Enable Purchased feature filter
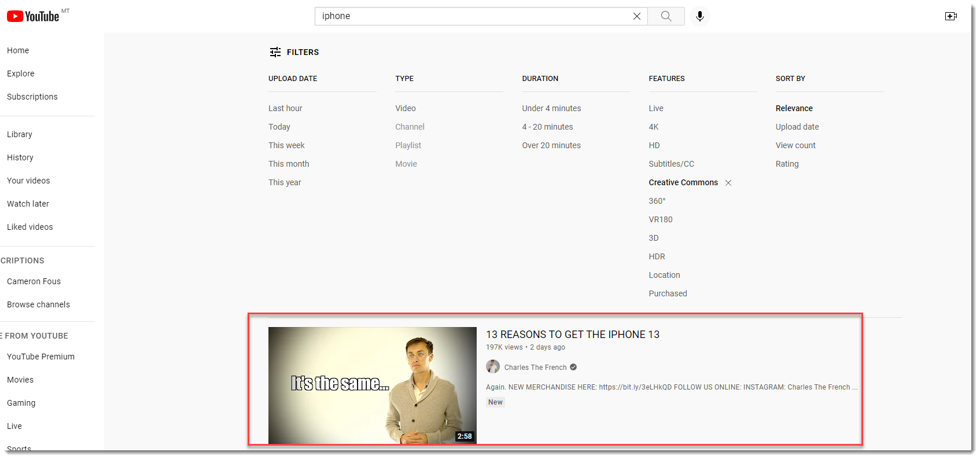This screenshot has height=459, width=980. (x=668, y=293)
